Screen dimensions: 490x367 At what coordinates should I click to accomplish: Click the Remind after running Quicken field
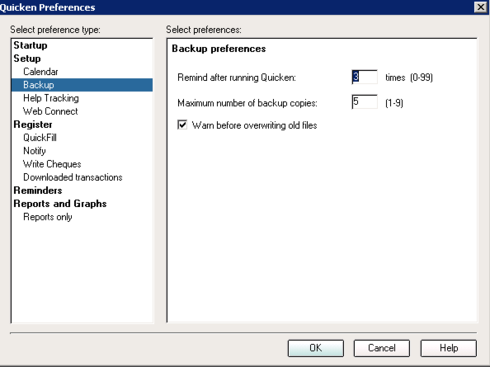(364, 77)
